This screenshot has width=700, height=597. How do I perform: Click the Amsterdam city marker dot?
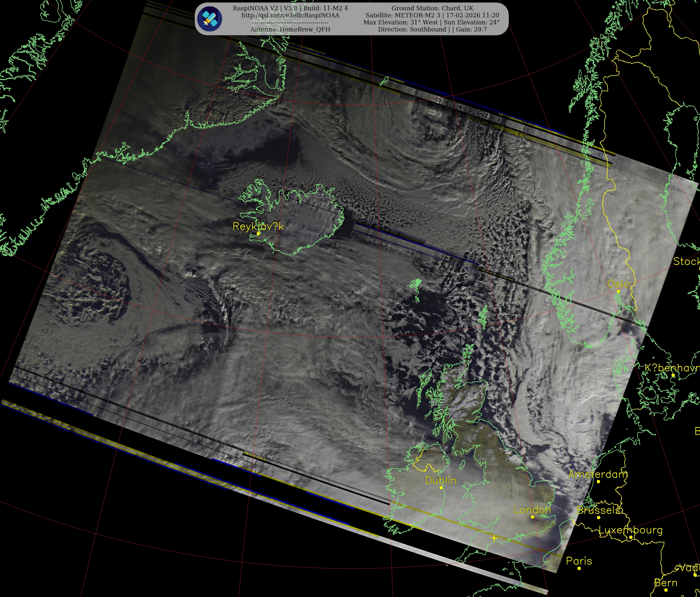click(x=598, y=481)
